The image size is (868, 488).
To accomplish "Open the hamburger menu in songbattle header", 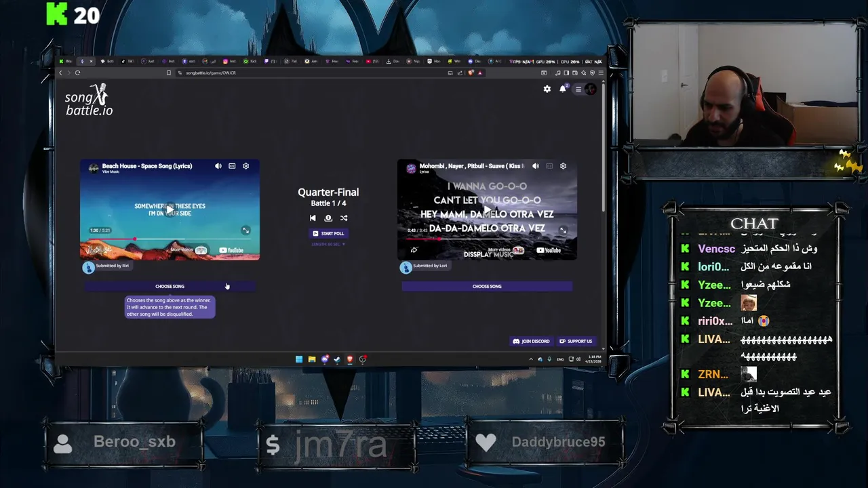I will pos(578,89).
